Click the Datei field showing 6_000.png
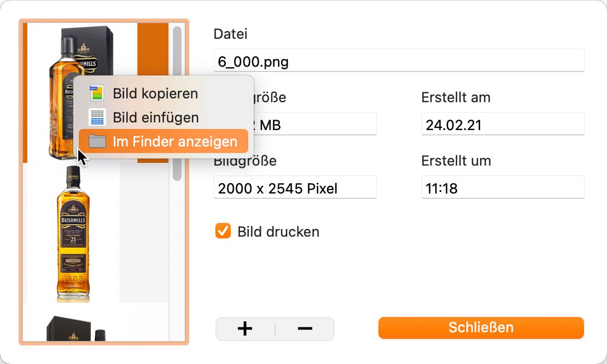The image size is (607, 364). (399, 60)
